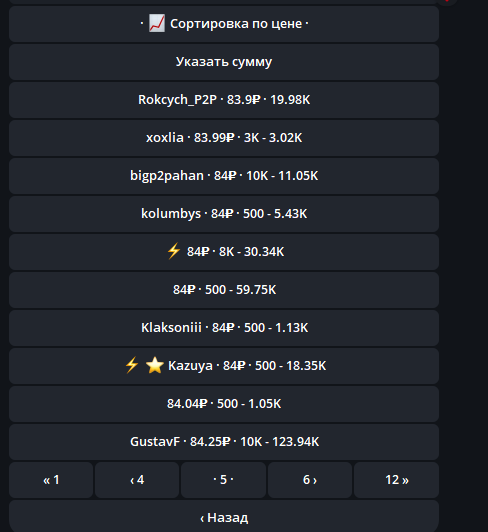
Task: Jump to last page 12 »
Action: [396, 480]
